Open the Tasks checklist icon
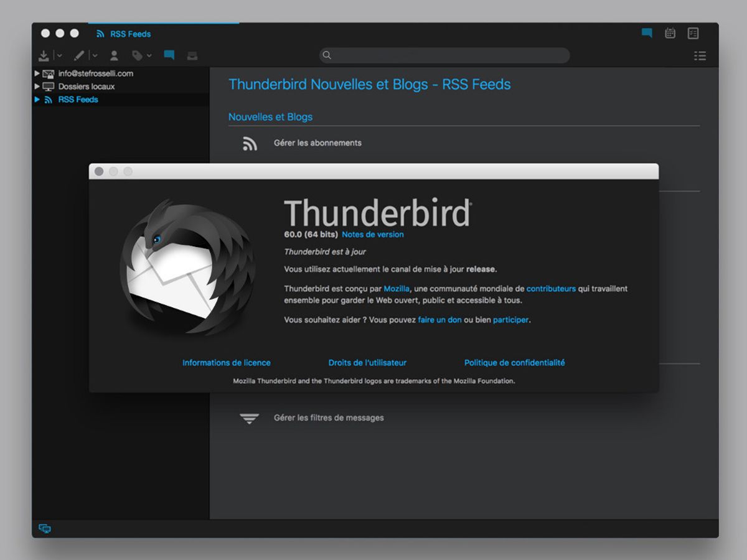Image resolution: width=747 pixels, height=560 pixels. (693, 34)
